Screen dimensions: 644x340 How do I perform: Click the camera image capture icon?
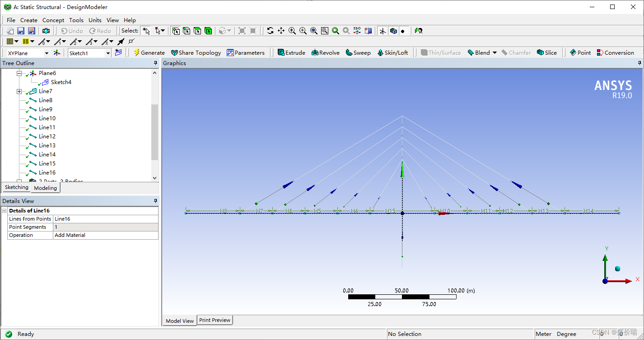click(x=46, y=31)
